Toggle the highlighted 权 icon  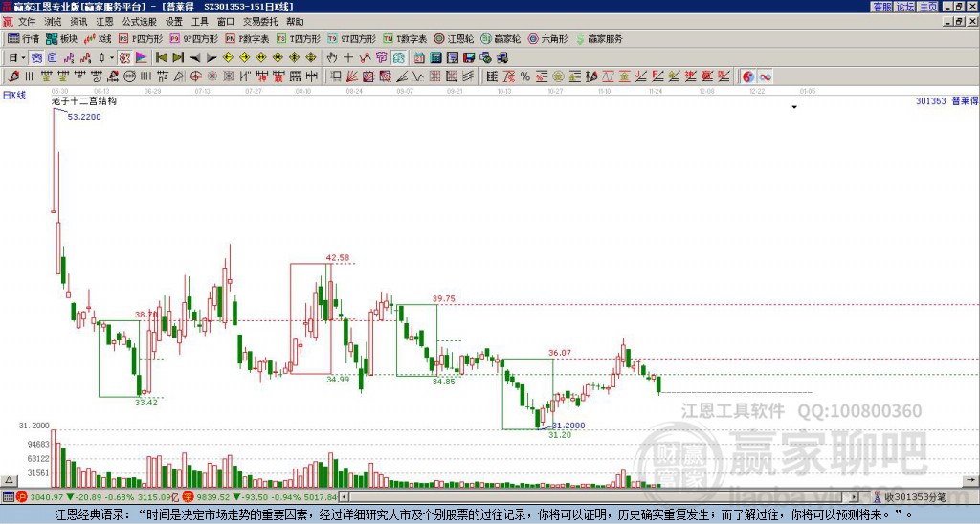[124, 57]
